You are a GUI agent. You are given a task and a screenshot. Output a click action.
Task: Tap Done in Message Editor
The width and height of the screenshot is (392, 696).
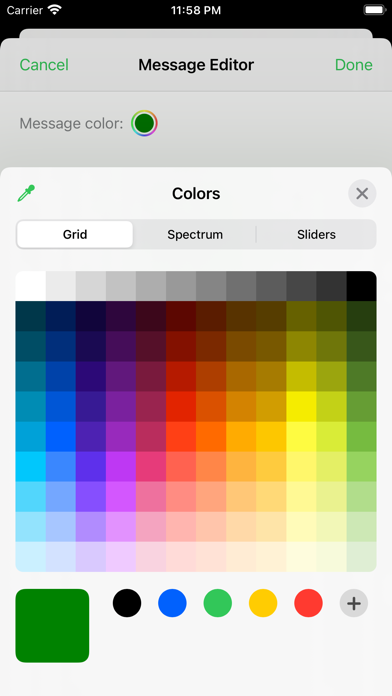(x=354, y=65)
